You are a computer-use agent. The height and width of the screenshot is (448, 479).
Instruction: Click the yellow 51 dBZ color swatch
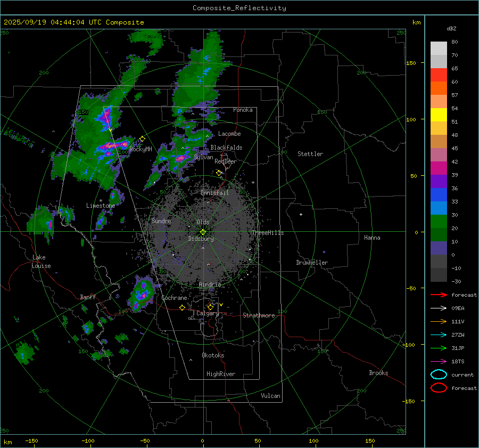tap(439, 115)
